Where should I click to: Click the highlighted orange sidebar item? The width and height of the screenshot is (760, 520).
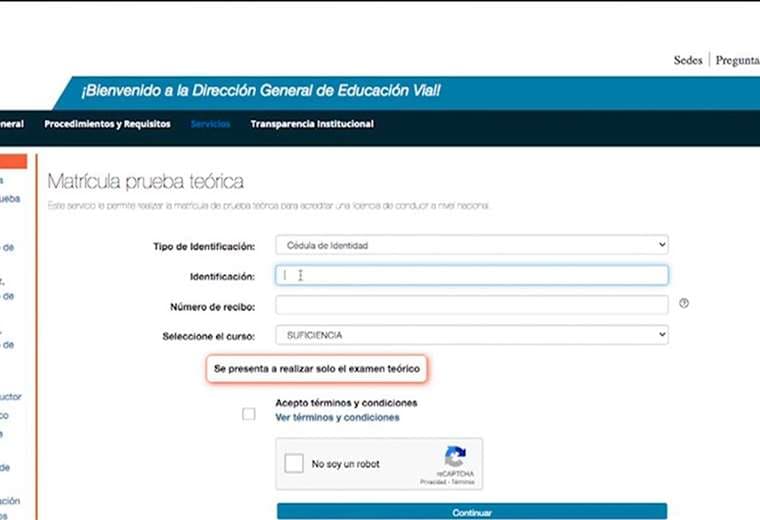tap(13, 160)
